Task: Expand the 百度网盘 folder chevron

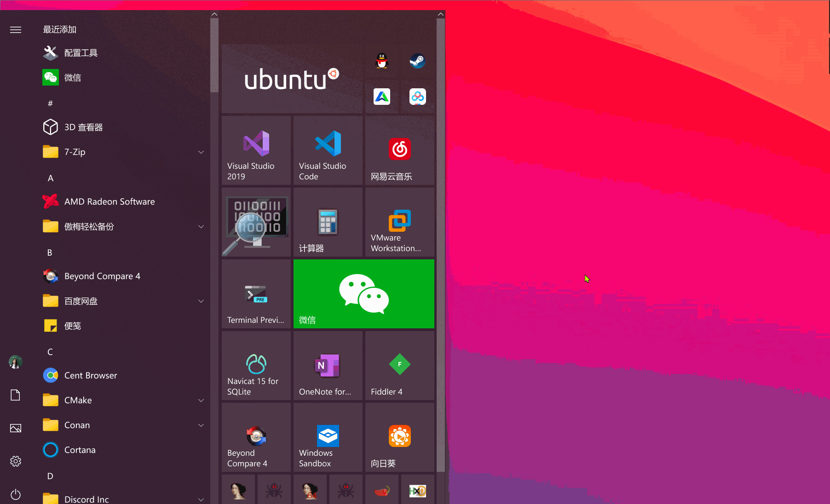Action: coord(201,301)
